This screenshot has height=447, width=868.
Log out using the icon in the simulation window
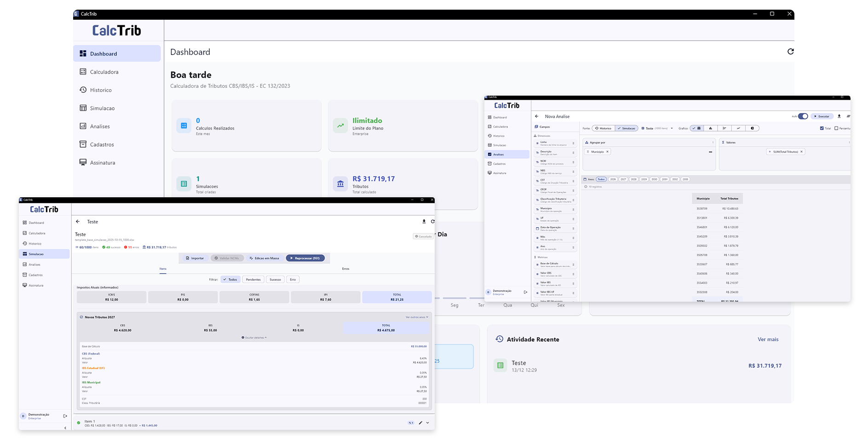(65, 416)
